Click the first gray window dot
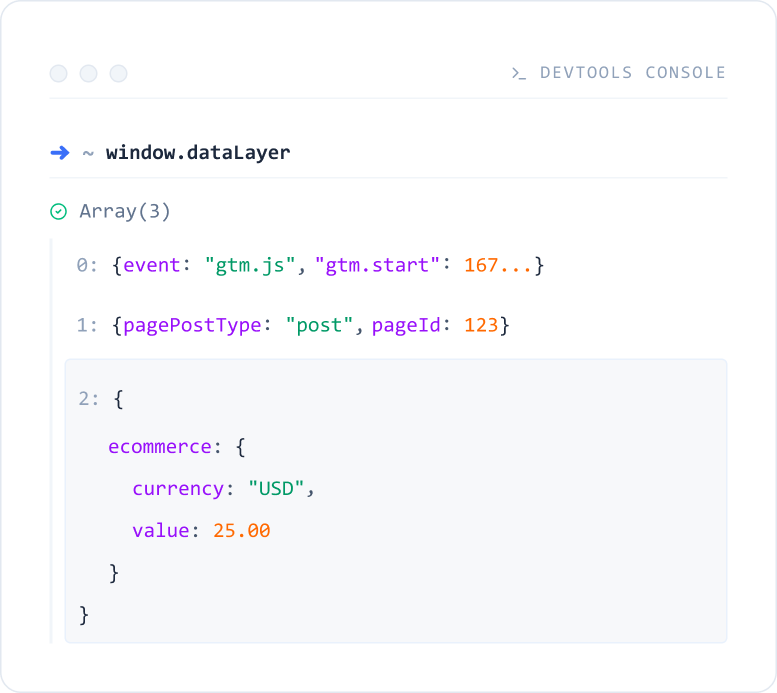The width and height of the screenshot is (777, 693). pos(59,73)
